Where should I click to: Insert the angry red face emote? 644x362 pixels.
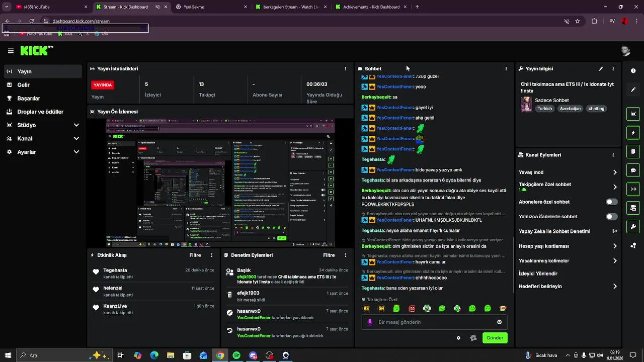coord(412,309)
